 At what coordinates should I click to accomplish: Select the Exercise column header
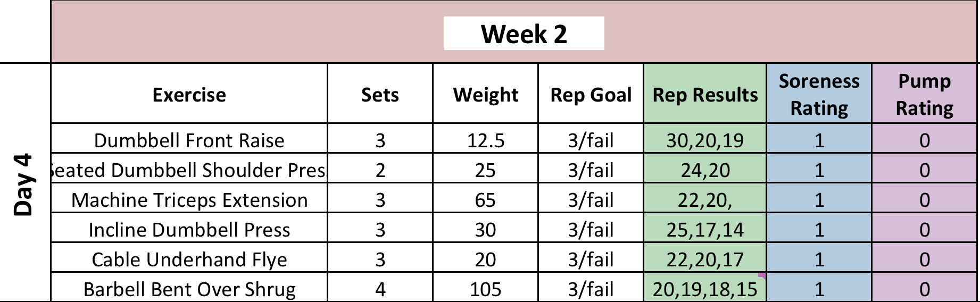click(x=189, y=95)
